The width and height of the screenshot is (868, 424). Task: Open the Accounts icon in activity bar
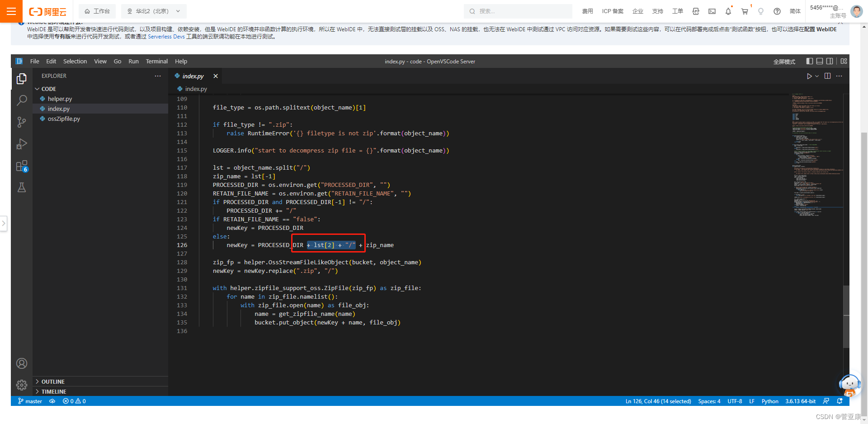pos(22,363)
